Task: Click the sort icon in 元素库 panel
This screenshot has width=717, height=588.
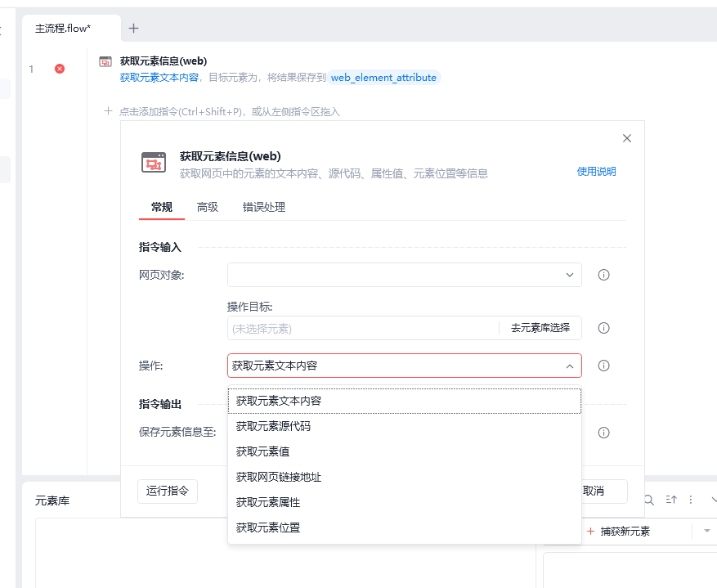Action: pyautogui.click(x=671, y=500)
